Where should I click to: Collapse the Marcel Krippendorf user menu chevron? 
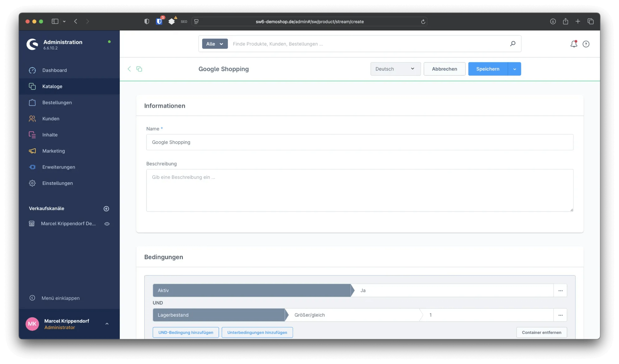pos(107,324)
